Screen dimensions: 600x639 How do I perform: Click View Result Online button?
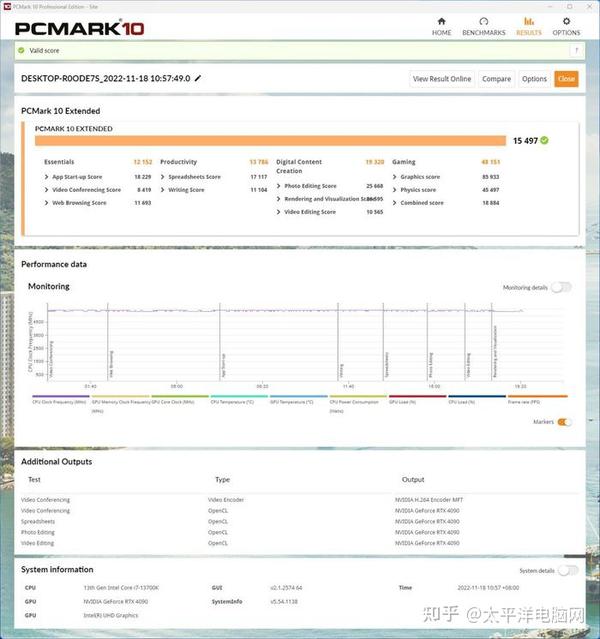pos(442,79)
